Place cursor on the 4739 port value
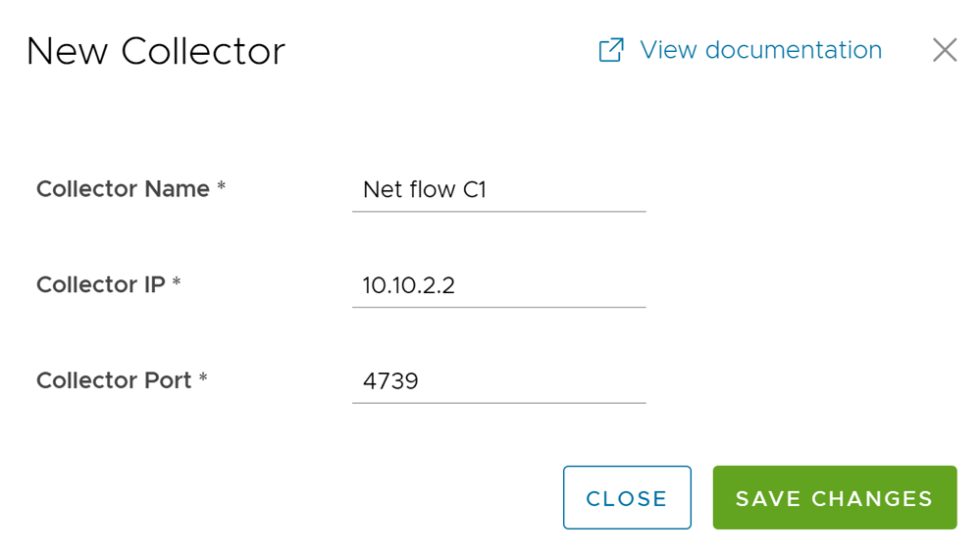Viewport: 980px width, 553px height. 390,380
